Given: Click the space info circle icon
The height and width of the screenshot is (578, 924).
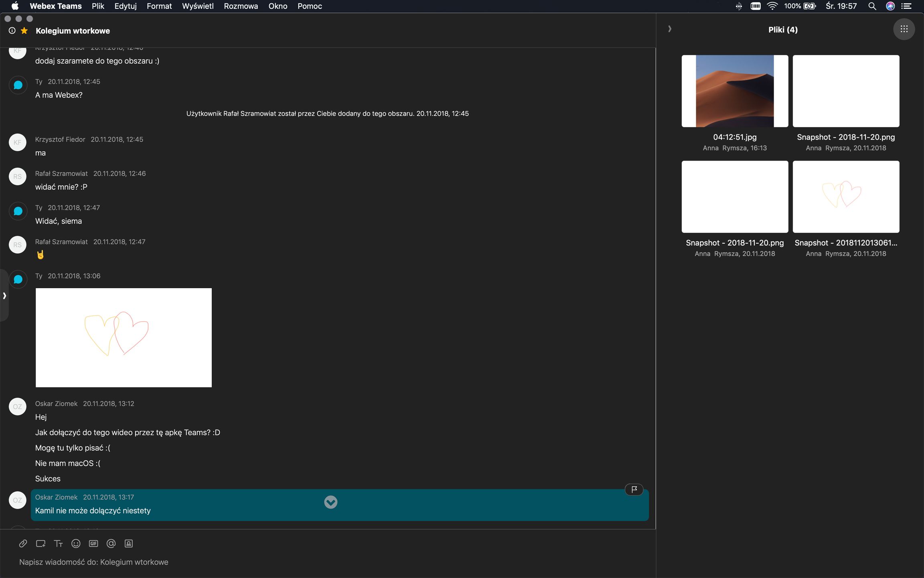Looking at the screenshot, I should (x=12, y=31).
